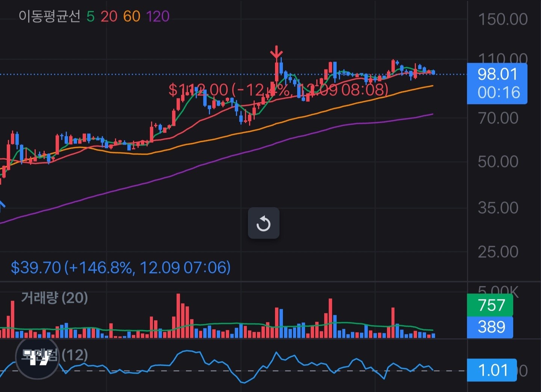Screen dimensions: 541x392
Task: Tap the blue volume value tag 389
Action: (x=490, y=327)
